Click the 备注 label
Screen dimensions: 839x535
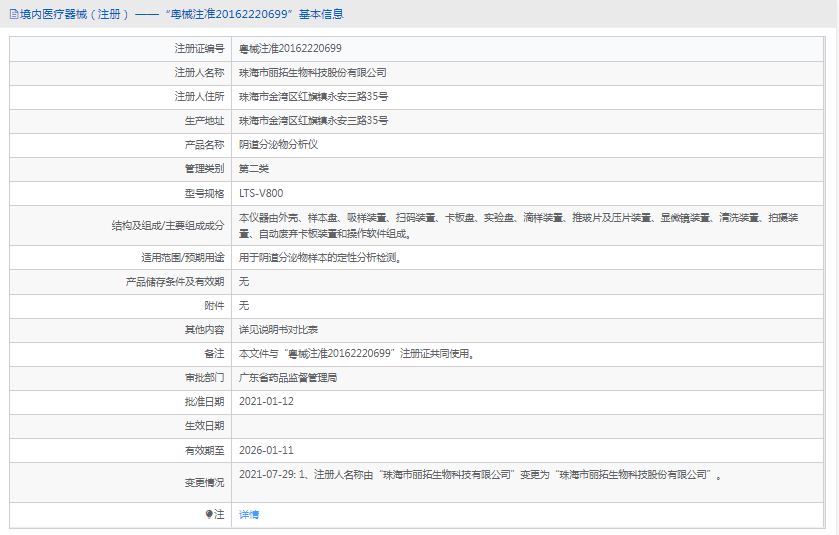pos(214,354)
